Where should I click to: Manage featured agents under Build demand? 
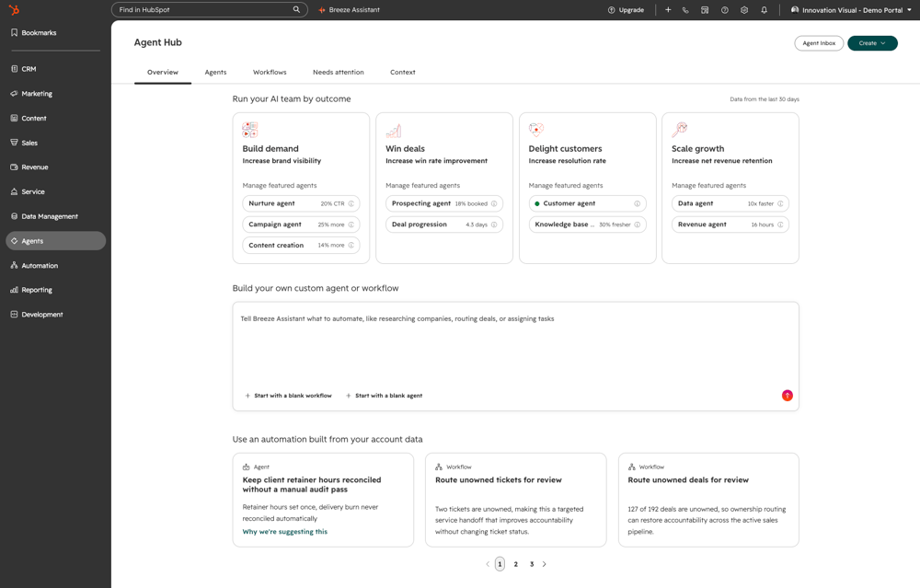280,186
